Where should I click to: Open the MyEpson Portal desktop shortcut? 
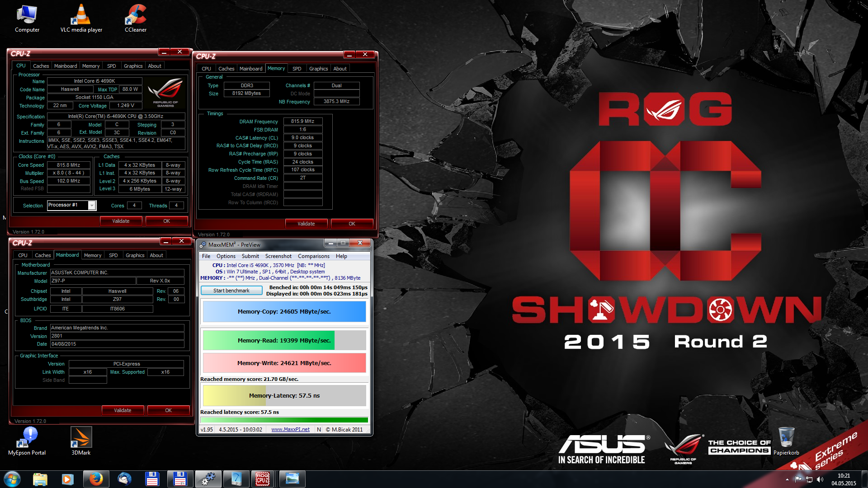click(27, 441)
